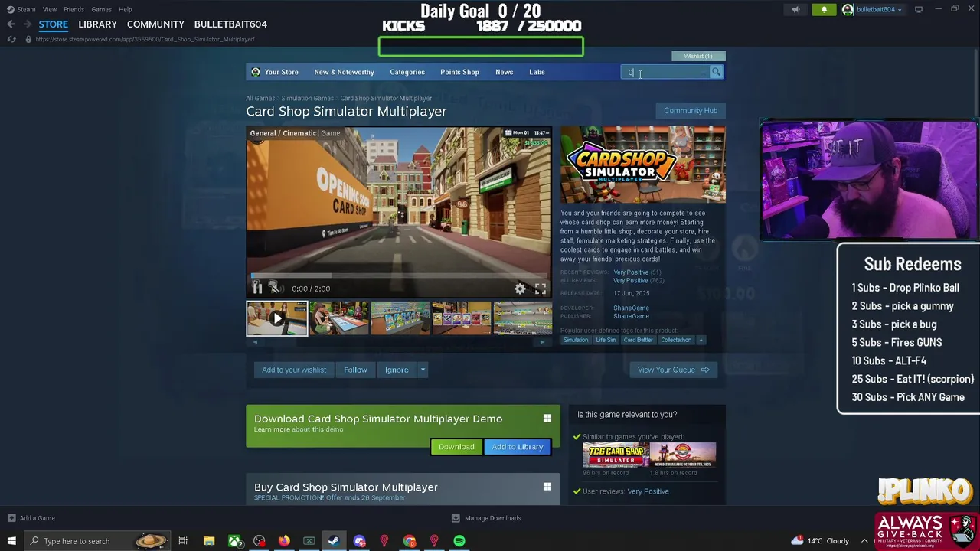Screen dimensions: 980x551
Task: Click the store search magnifier icon
Action: (x=716, y=72)
